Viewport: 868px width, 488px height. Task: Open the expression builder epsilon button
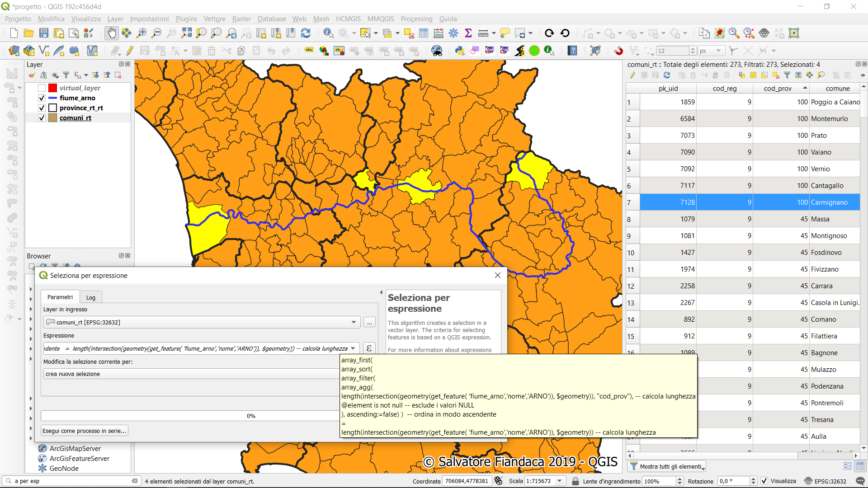pos(369,348)
